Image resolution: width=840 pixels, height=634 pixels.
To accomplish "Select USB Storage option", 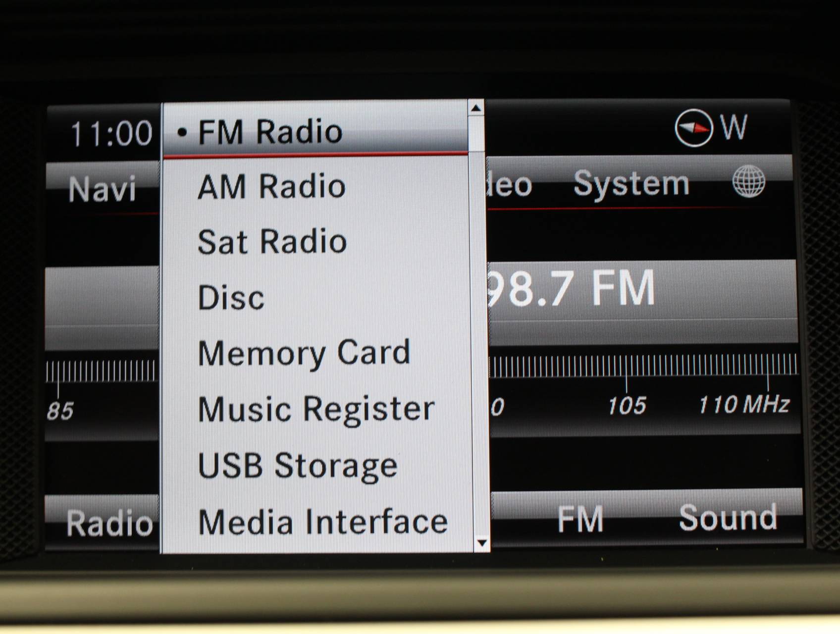I will tap(297, 466).
